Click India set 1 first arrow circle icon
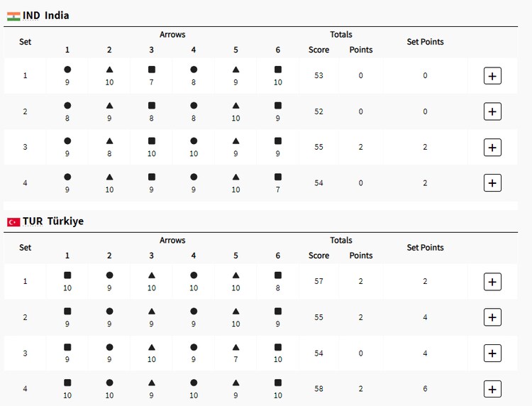Screen dimensions: 532x406 (x=67, y=70)
